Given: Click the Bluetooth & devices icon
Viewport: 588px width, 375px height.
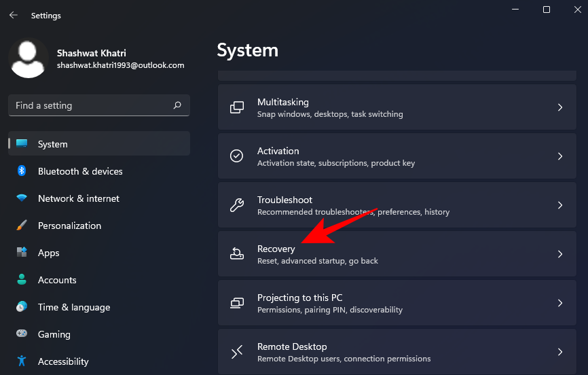Looking at the screenshot, I should pyautogui.click(x=22, y=171).
